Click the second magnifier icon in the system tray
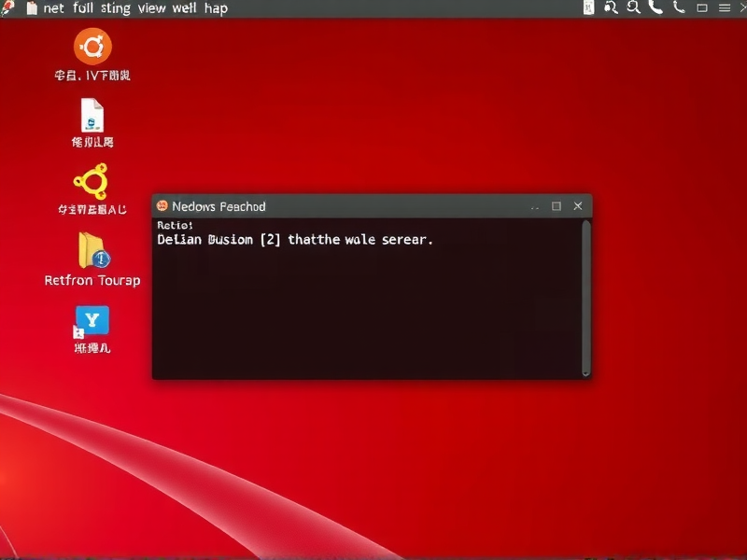Screen dimensions: 747x560 pyautogui.click(x=635, y=7)
